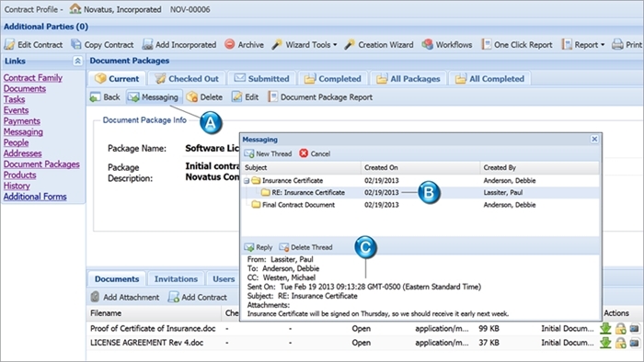Screen dimensions: 644x362
Task: Close the Messaging dialog
Action: pyautogui.click(x=594, y=139)
